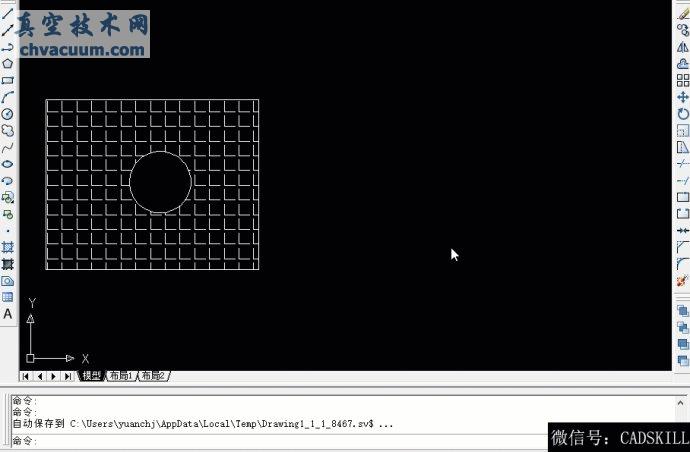The height and width of the screenshot is (452, 690).
Task: Select the Move tool
Action: point(683,97)
